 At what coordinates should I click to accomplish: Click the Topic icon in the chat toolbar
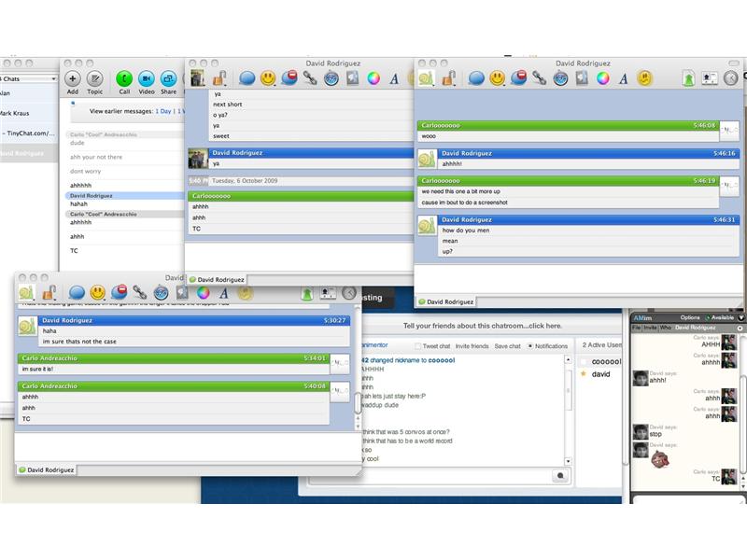[94, 78]
